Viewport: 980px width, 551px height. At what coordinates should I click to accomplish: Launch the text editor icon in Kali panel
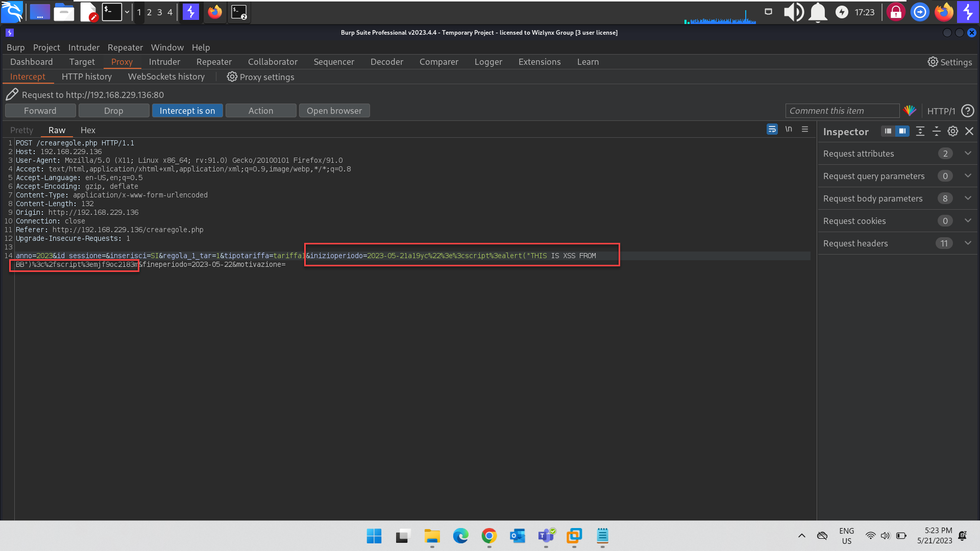click(88, 12)
